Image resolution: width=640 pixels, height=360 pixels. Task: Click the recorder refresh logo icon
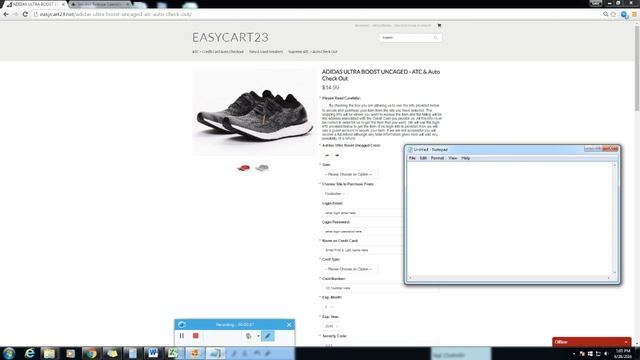[182, 324]
